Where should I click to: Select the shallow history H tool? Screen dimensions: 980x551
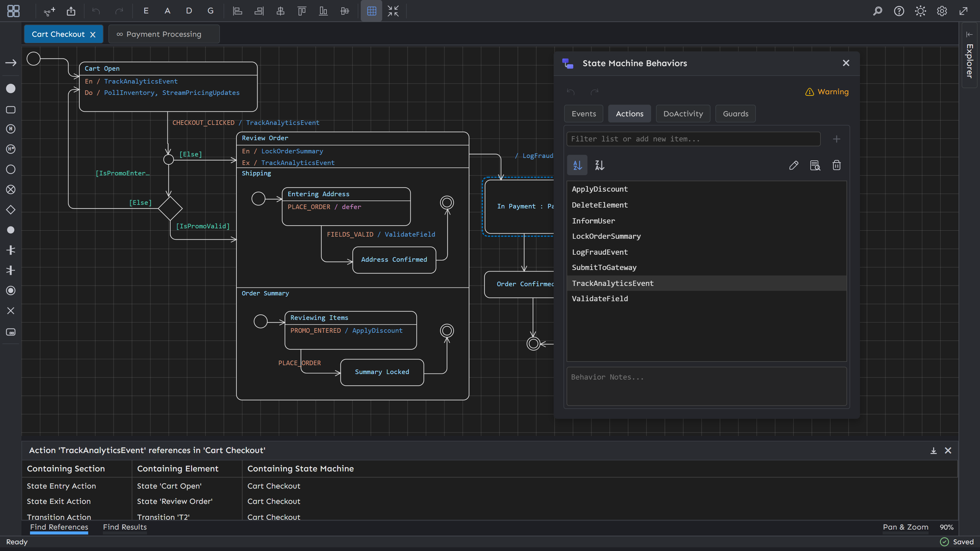[x=11, y=129]
